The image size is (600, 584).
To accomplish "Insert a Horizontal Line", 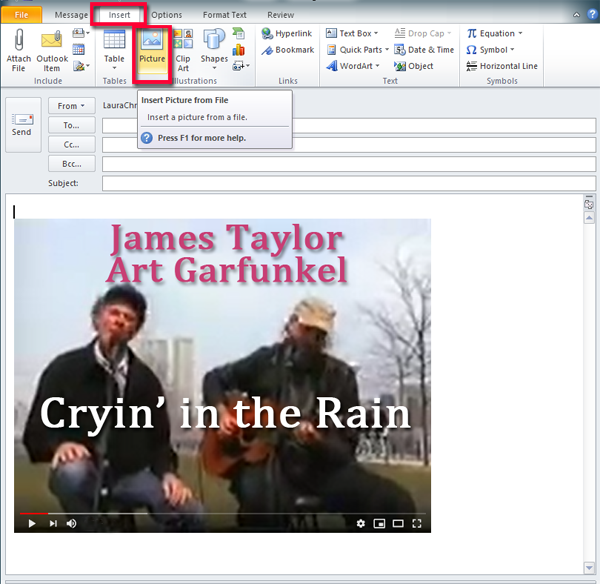I will coord(502,66).
